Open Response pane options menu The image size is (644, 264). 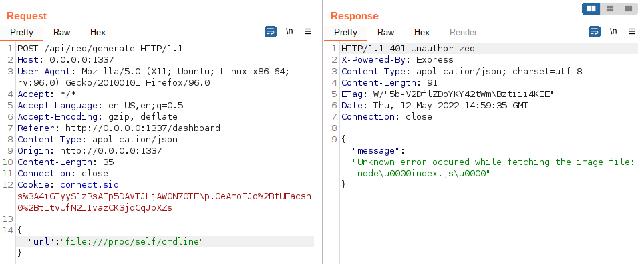point(632,31)
